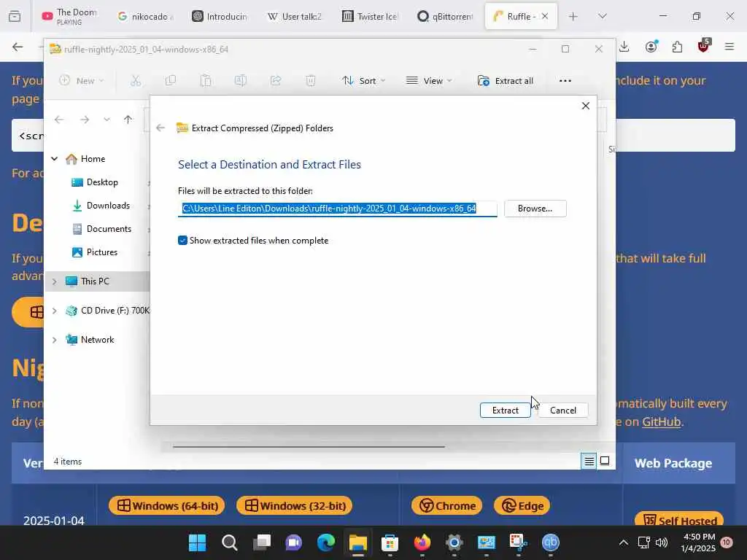Open the Firefox extensions puzzle icon
The image size is (747, 560).
point(677,47)
